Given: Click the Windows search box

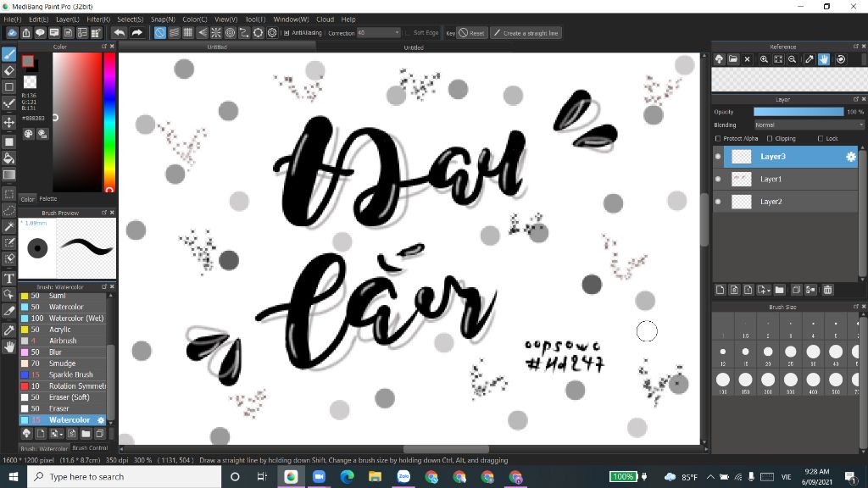Looking at the screenshot, I should click(x=124, y=476).
